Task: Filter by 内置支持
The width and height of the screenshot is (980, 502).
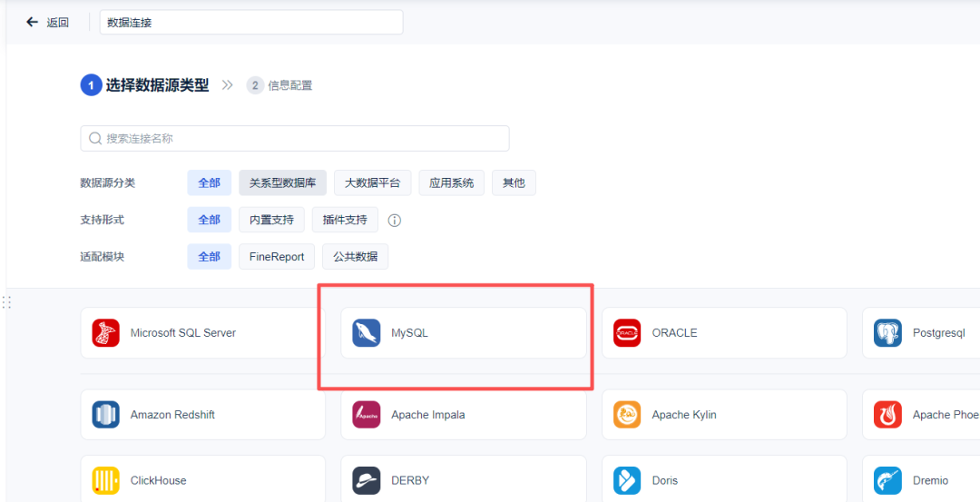Action: click(x=271, y=220)
